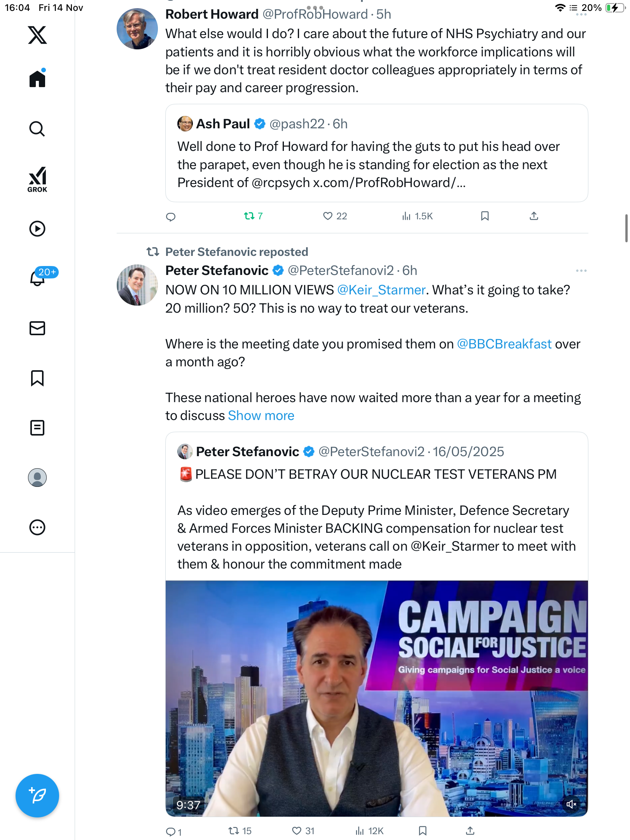This screenshot has width=630, height=840.
Task: Open share menu for Robert Howard's post
Action: coord(534,216)
